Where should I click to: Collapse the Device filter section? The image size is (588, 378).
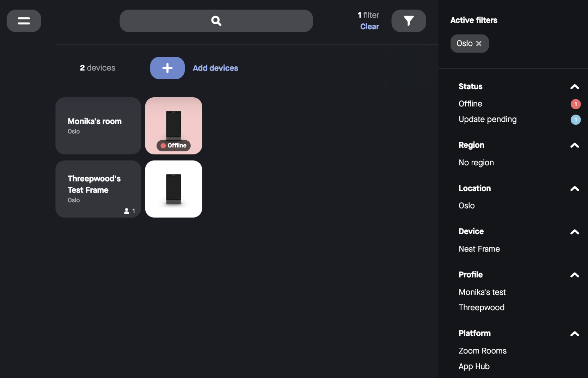pyautogui.click(x=575, y=232)
